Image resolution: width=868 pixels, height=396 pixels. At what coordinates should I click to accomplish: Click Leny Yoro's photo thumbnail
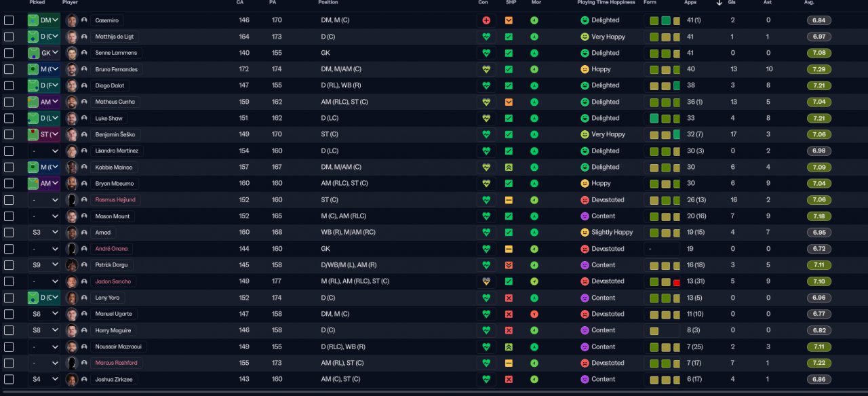(71, 298)
